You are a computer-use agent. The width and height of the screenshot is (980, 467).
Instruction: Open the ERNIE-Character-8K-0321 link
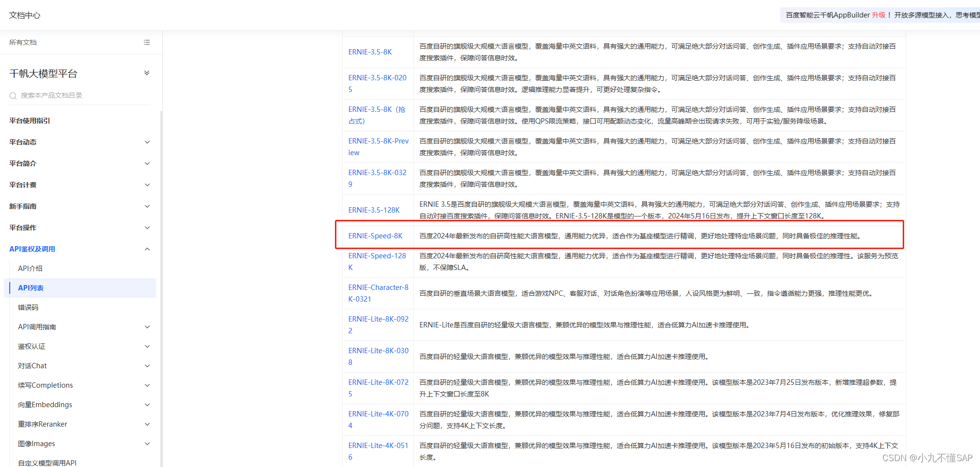[379, 293]
